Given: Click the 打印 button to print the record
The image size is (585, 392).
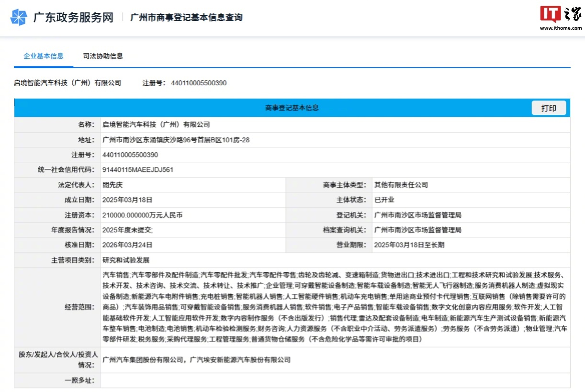Looking at the screenshot, I should click(549, 108).
